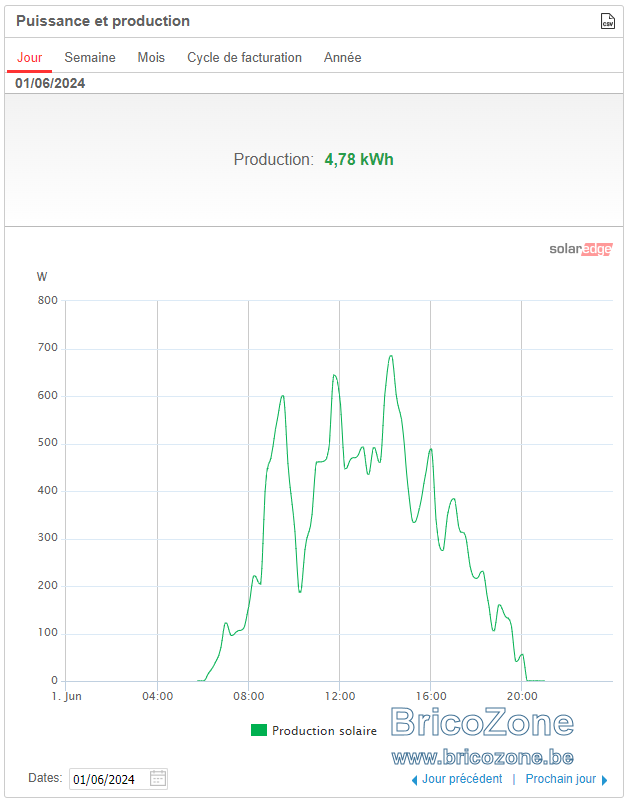Viewport: 627px width, 801px height.
Task: Go to Prochain jour
Action: pos(561,779)
